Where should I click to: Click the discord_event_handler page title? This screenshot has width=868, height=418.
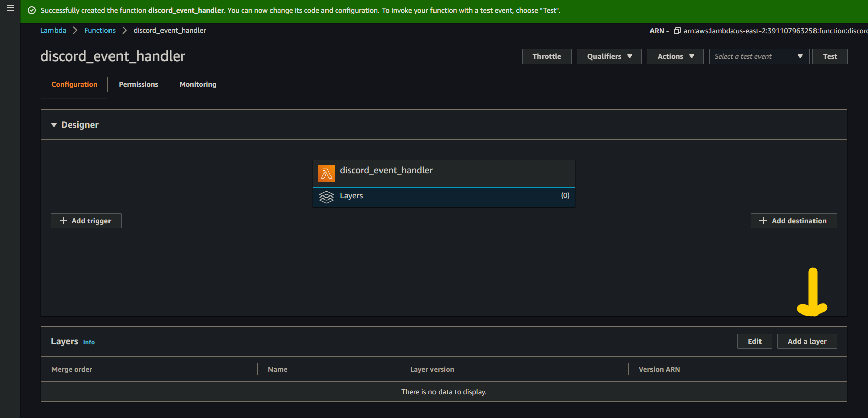pos(113,56)
